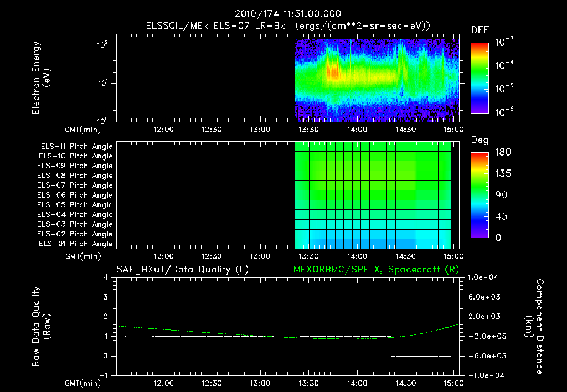Click the ELS-06 Pitch Angle row label
Viewport: 567px width, 392px height.
(75, 195)
